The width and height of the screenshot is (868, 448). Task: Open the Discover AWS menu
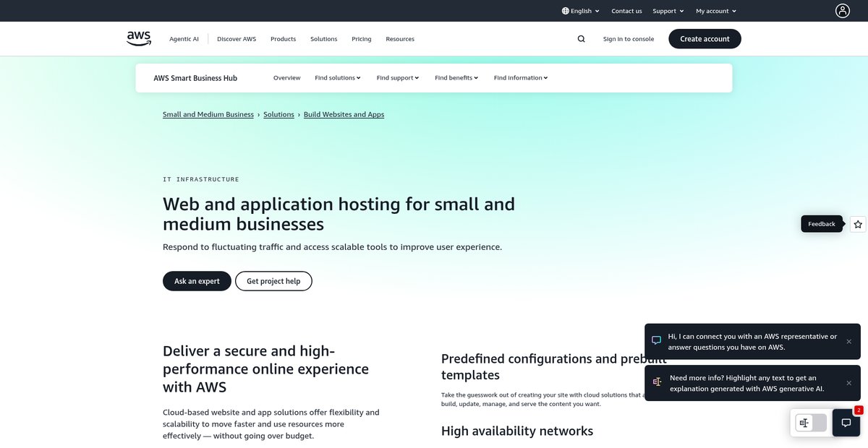(x=237, y=39)
